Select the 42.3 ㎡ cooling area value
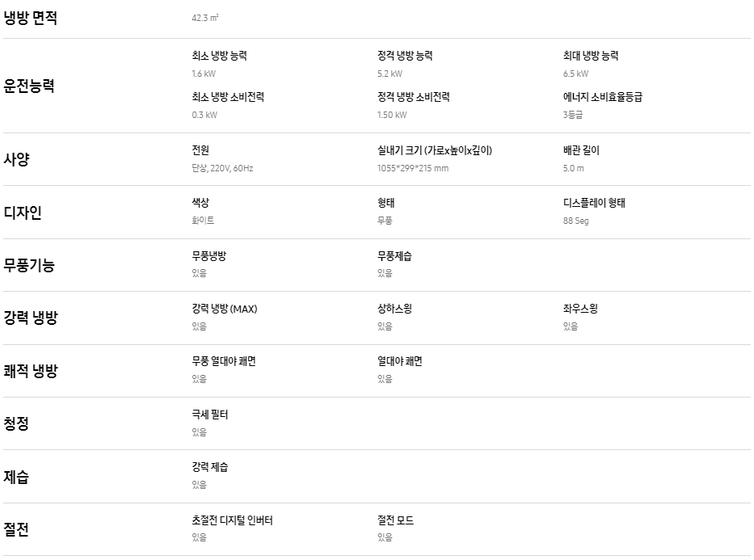Screen dimensions: 754x560 [x=204, y=18]
